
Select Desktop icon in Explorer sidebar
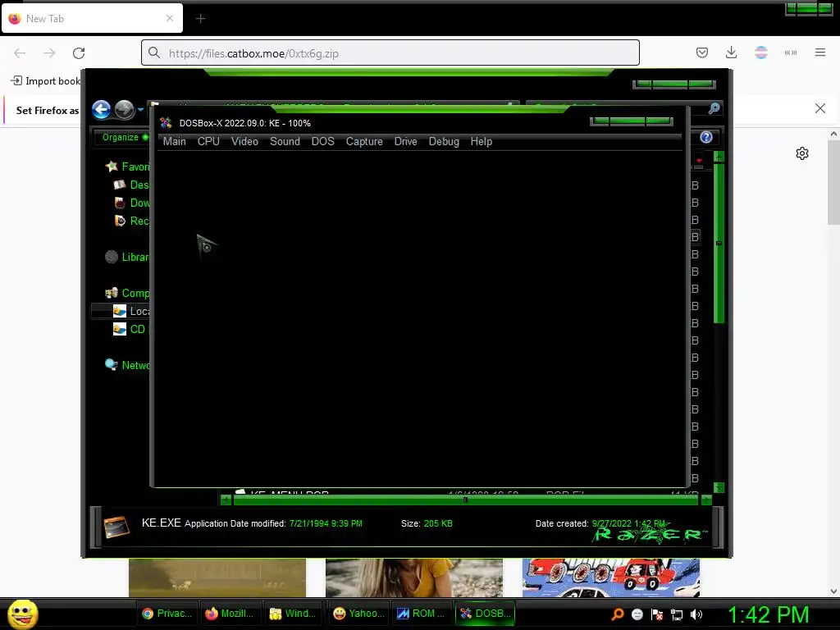point(120,185)
